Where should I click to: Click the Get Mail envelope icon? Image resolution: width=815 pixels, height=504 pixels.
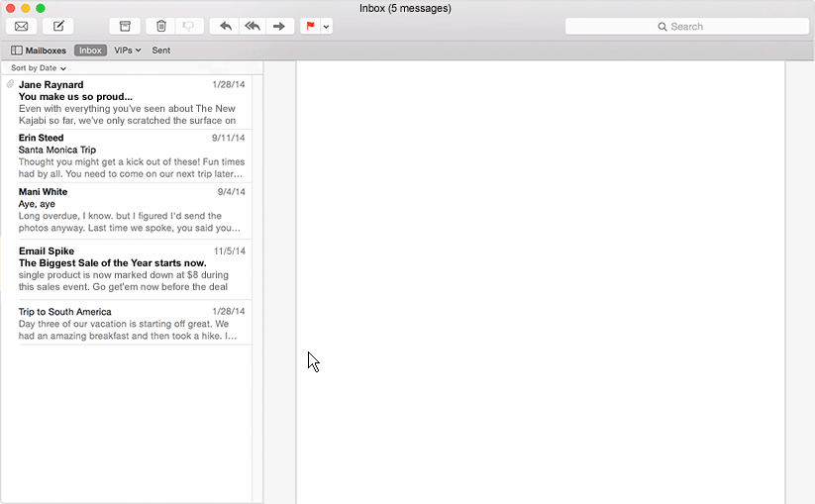(x=22, y=26)
